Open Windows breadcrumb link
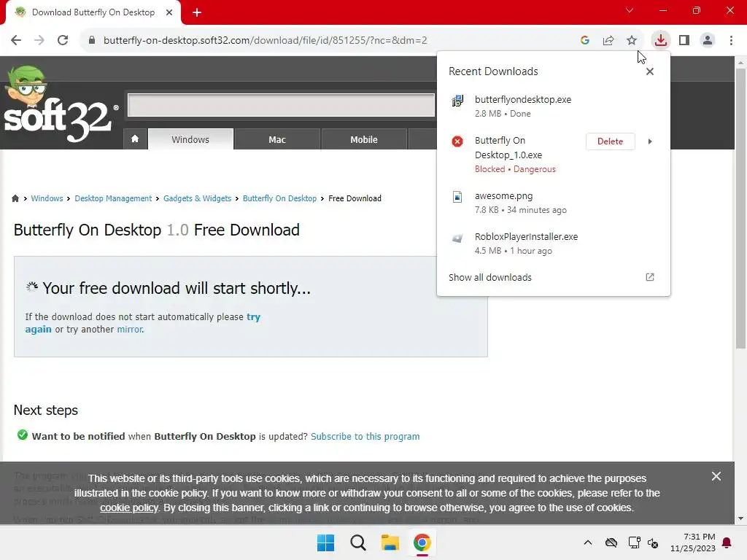 [x=47, y=198]
